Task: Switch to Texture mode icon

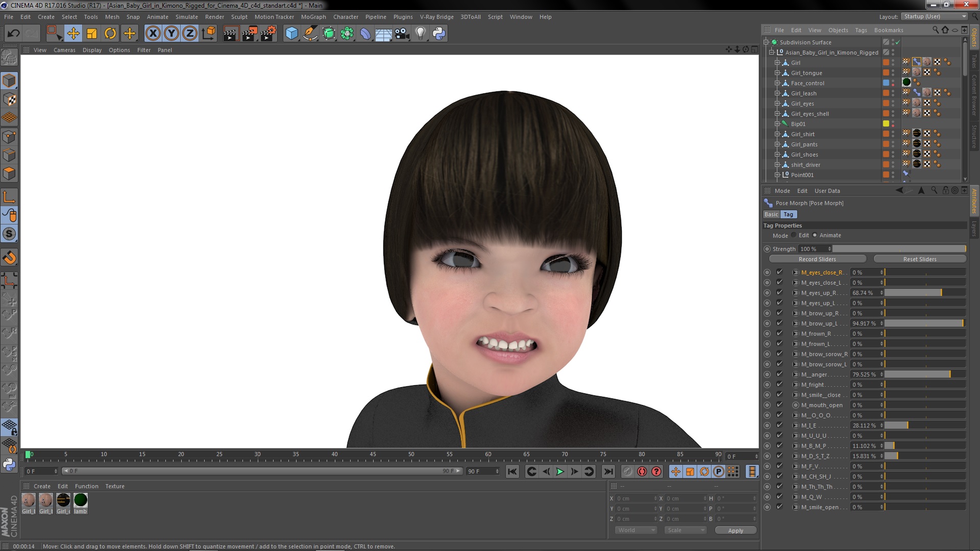Action: (9, 99)
